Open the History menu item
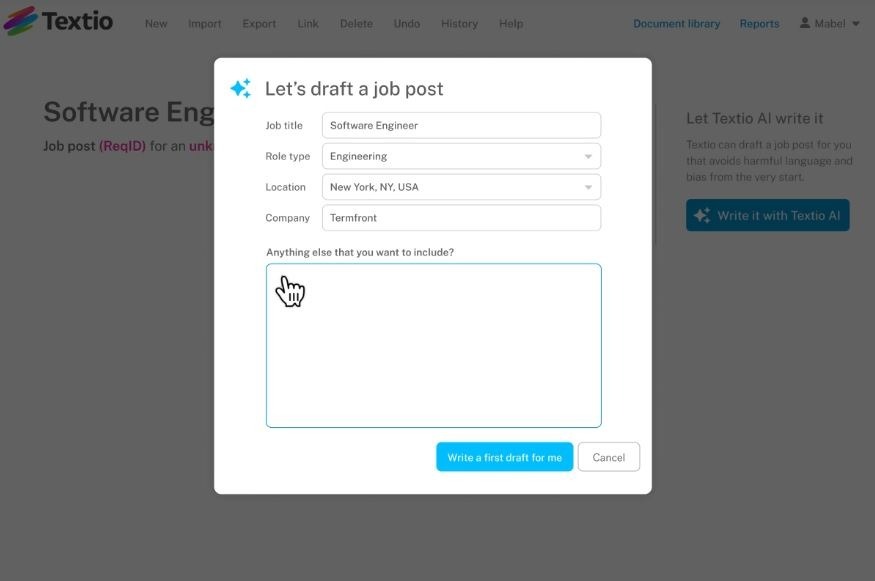This screenshot has height=581, width=875. pos(459,24)
